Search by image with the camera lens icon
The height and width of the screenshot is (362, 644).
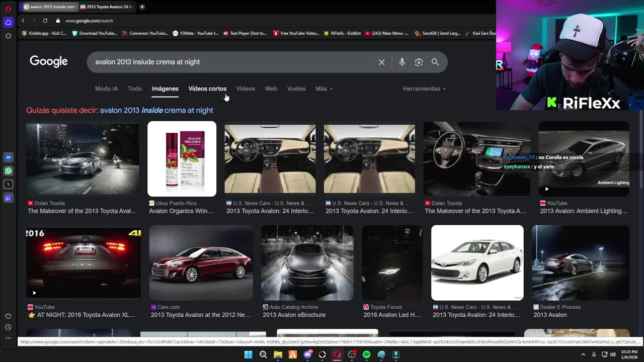pyautogui.click(x=419, y=62)
